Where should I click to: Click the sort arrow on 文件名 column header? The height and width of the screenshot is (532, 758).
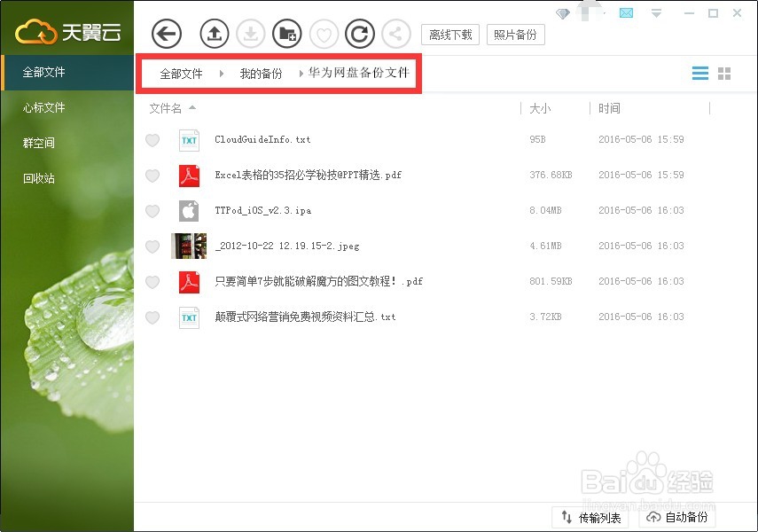194,108
